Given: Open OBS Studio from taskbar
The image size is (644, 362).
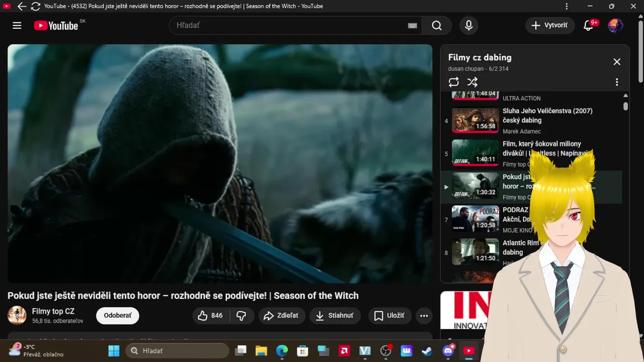Looking at the screenshot, I should [x=386, y=350].
